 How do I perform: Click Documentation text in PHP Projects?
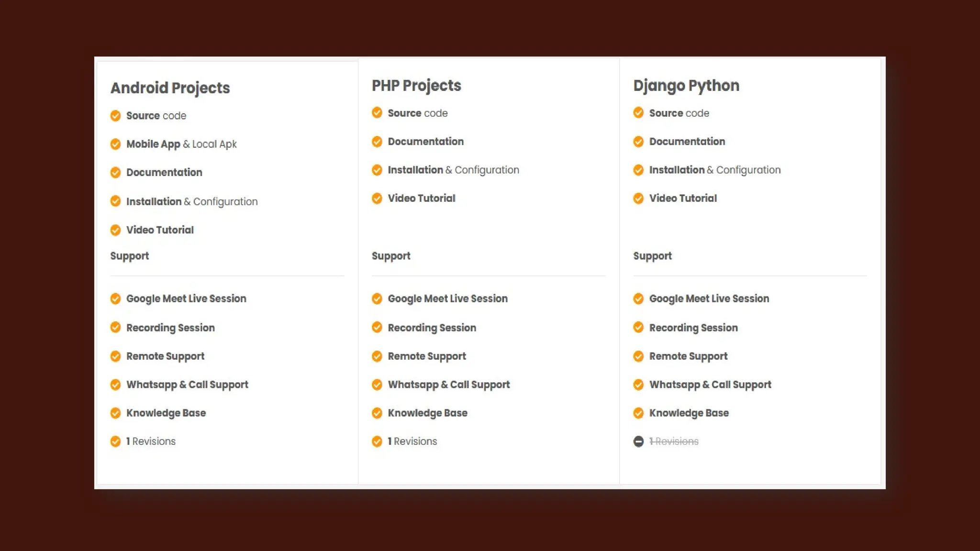click(x=425, y=142)
